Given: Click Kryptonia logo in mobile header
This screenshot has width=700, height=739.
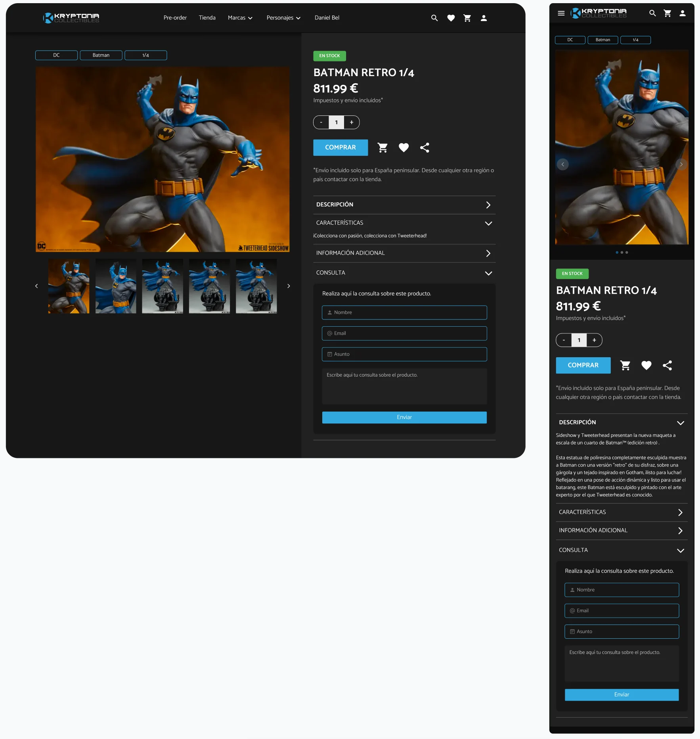Looking at the screenshot, I should coord(599,13).
